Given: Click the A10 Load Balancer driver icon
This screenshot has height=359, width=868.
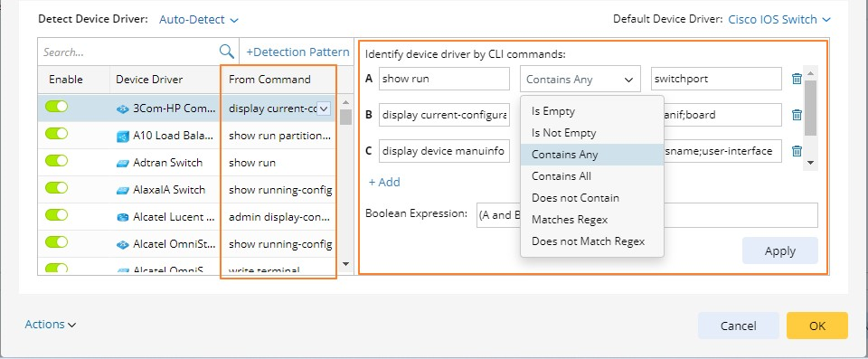Looking at the screenshot, I should [122, 136].
